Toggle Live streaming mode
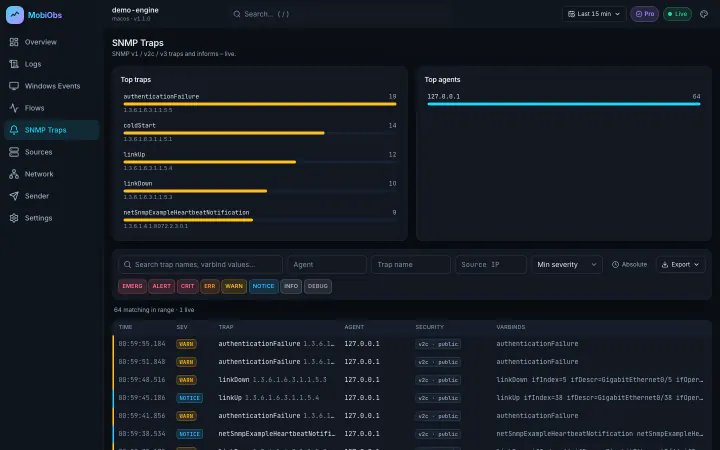 (x=677, y=14)
